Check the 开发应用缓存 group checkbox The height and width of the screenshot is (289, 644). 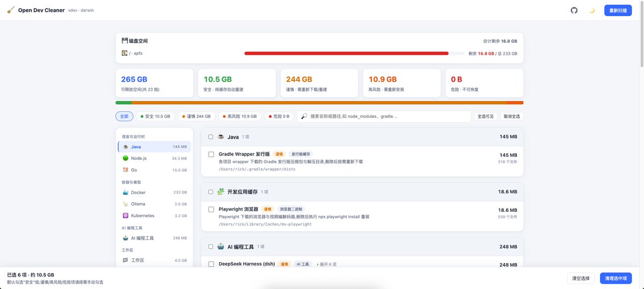coord(211,192)
